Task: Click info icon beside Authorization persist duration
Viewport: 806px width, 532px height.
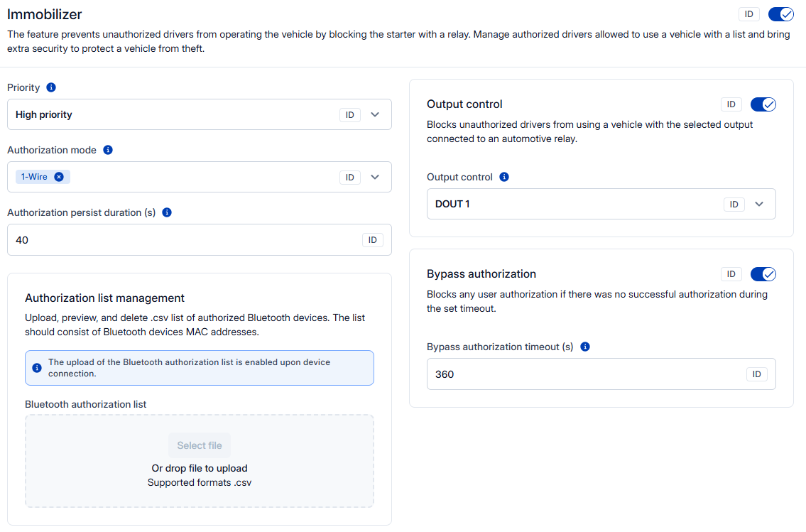Action: pos(167,212)
